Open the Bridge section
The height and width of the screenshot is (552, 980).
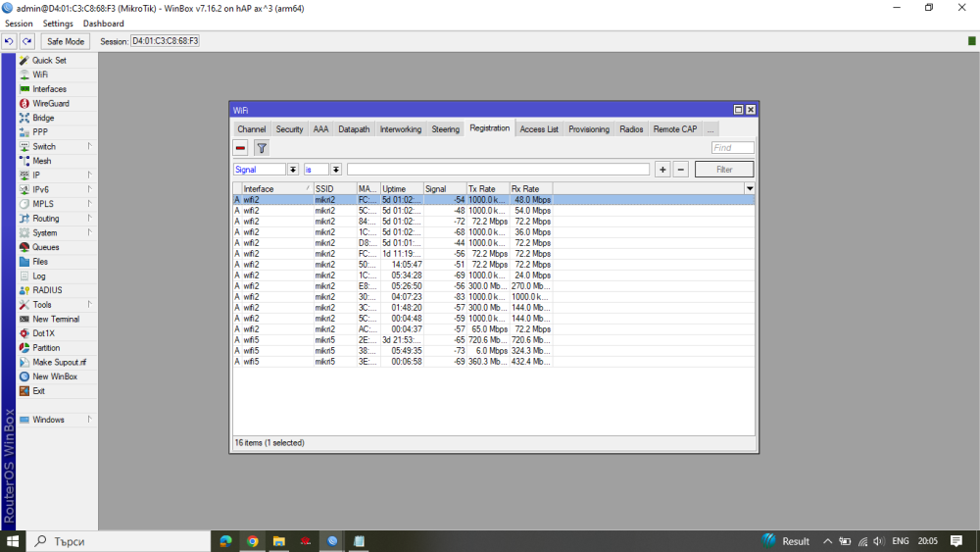43,118
